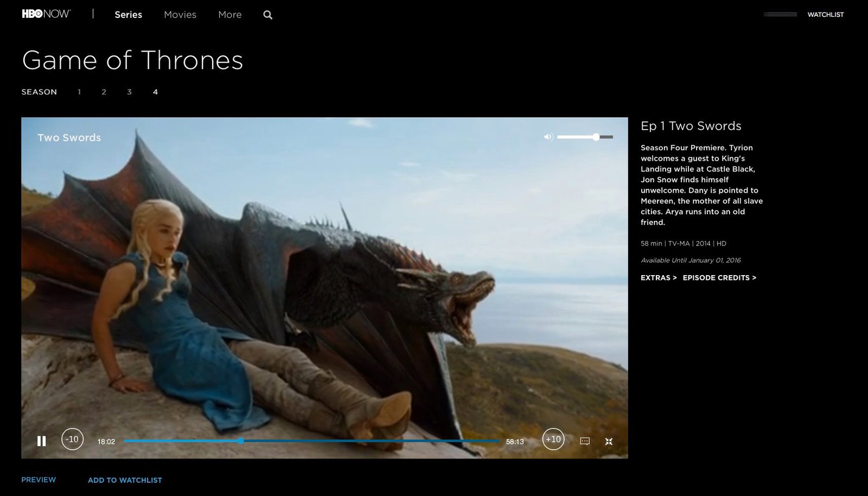Select Season 4

[155, 92]
